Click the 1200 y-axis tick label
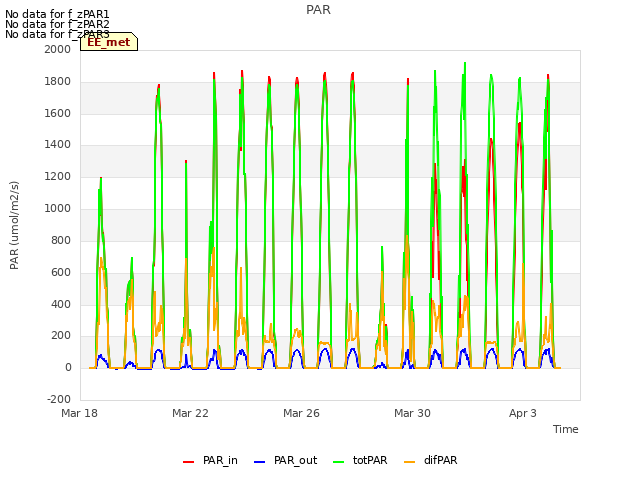 click(x=58, y=176)
